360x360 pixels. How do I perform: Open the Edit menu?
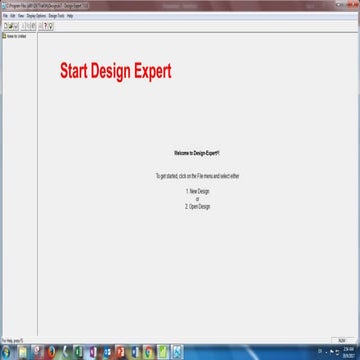click(x=13, y=16)
